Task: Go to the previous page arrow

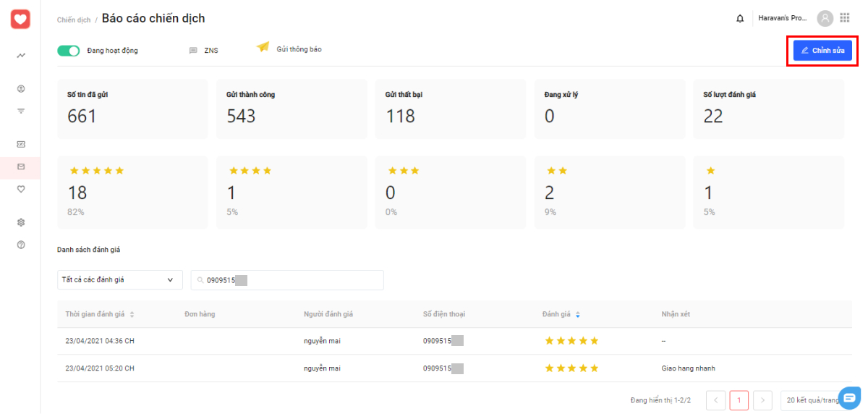Action: pyautogui.click(x=716, y=400)
